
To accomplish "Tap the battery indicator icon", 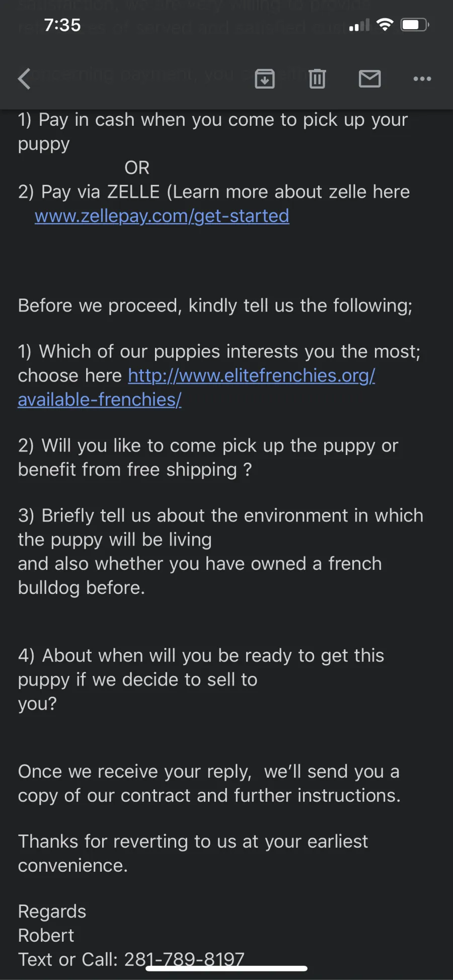I will click(x=415, y=25).
